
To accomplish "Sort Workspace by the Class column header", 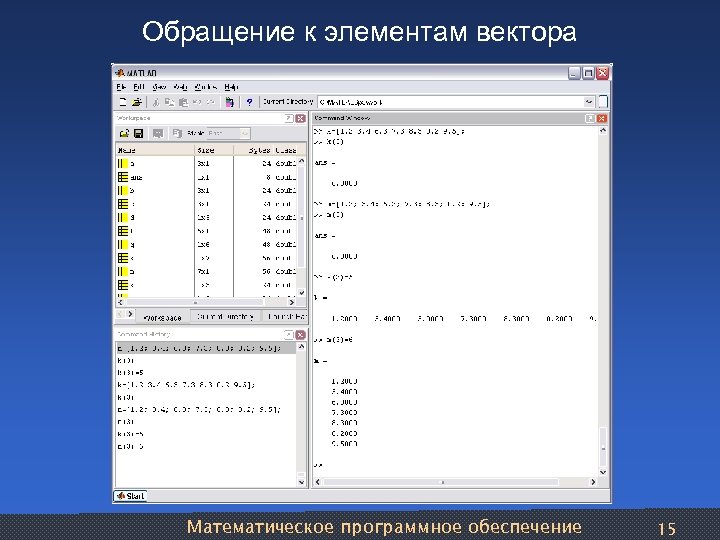I will click(286, 150).
